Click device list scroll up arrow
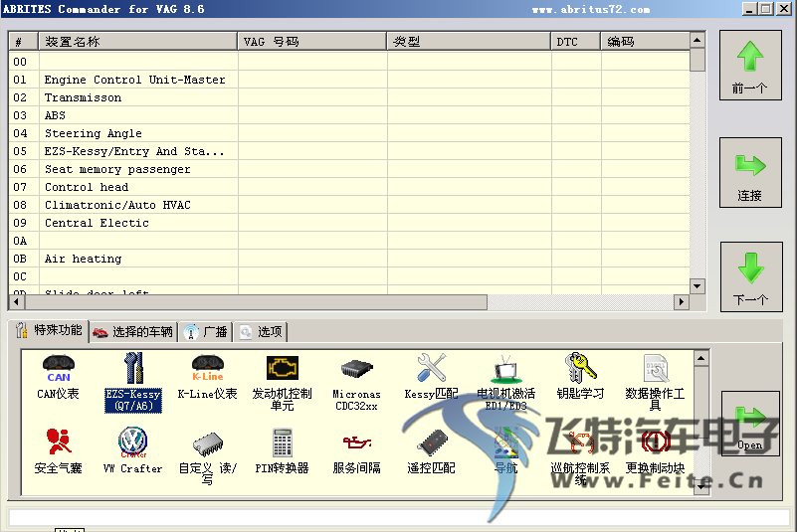Screen dimensions: 797x532 click(x=697, y=40)
